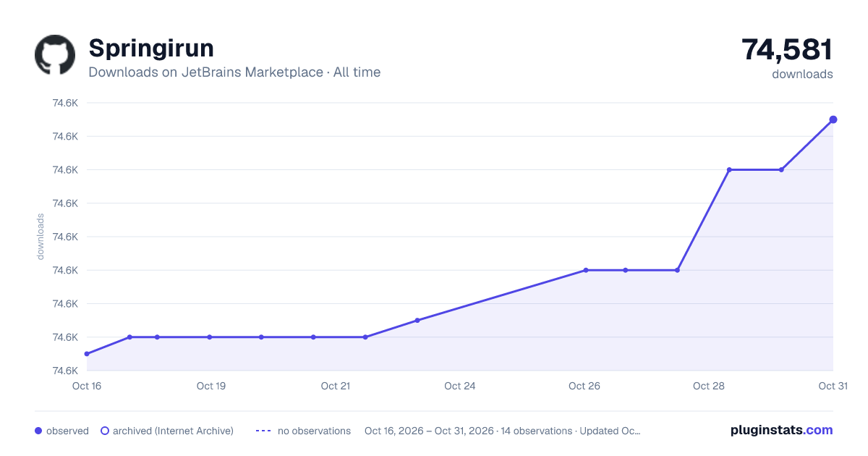Click the filled 'observed' legend dot
Image resolution: width=868 pixels, height=456 pixels.
[38, 431]
